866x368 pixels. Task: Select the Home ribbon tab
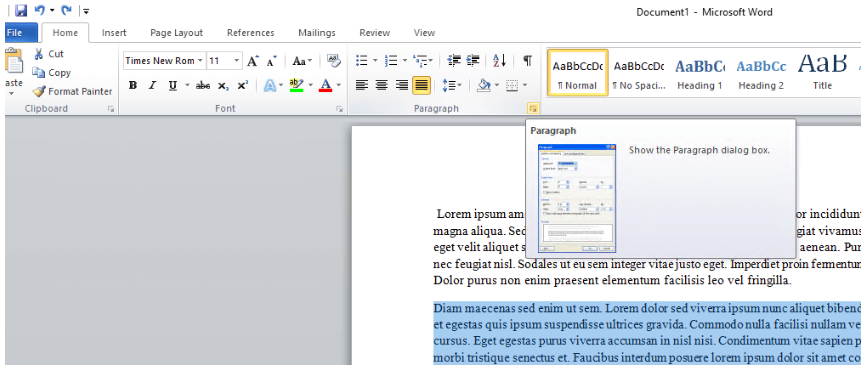pyautogui.click(x=65, y=33)
